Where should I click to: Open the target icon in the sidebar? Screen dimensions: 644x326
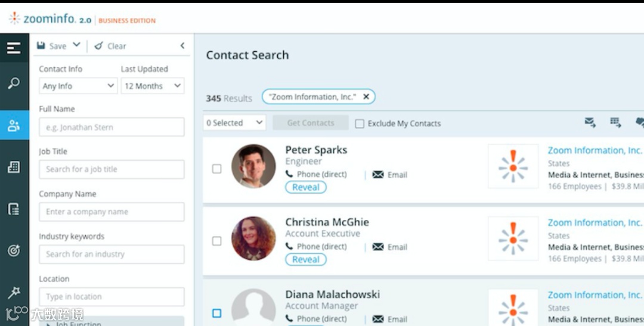[x=14, y=250]
